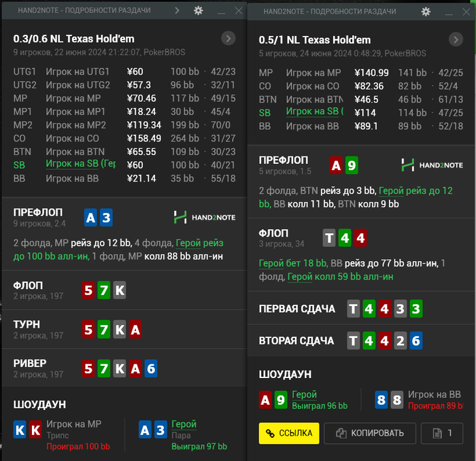Click the red 5 card on left flop row
Screen dimensions: 476x461
88,290
